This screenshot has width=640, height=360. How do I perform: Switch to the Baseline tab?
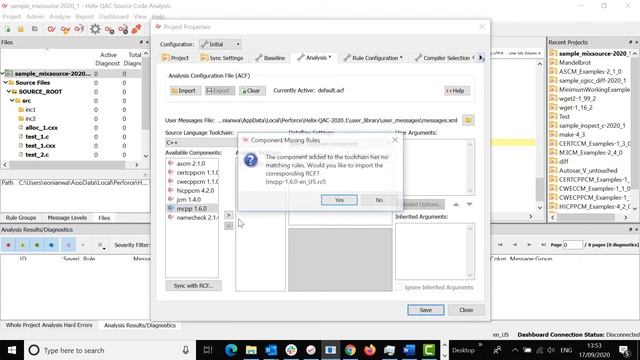(270, 58)
